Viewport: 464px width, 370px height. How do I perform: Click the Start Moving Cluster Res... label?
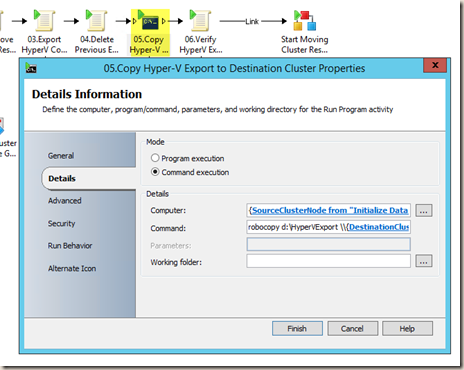pyautogui.click(x=305, y=45)
